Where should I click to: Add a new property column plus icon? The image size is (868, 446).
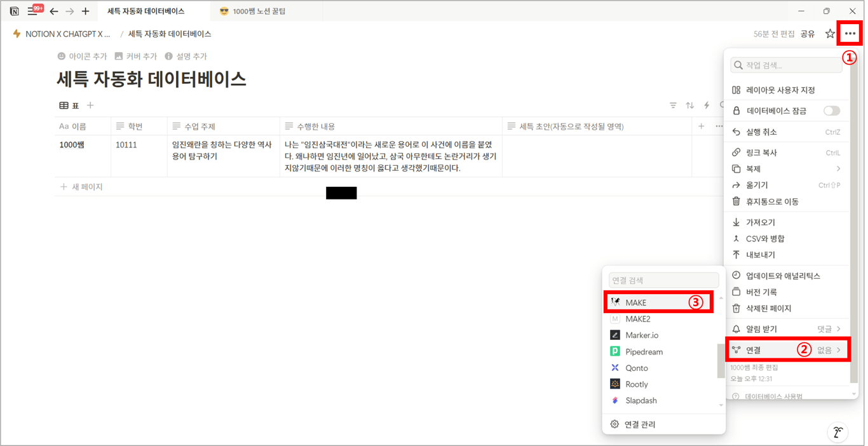click(x=701, y=126)
